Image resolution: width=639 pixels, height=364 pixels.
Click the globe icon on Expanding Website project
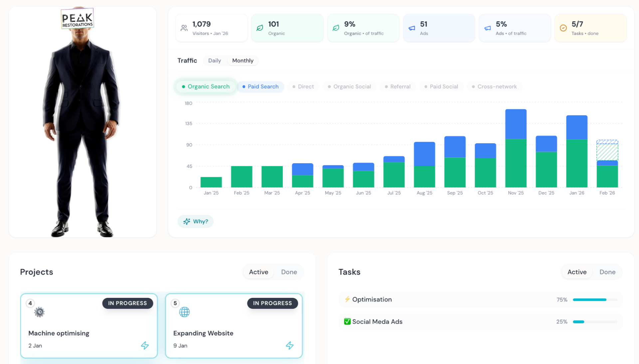tap(184, 312)
